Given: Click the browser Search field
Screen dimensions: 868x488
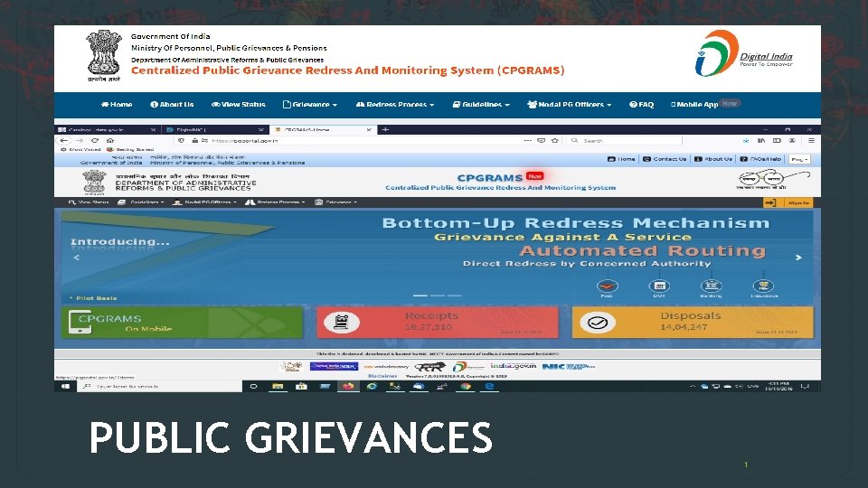Looking at the screenshot, I should click(626, 141).
